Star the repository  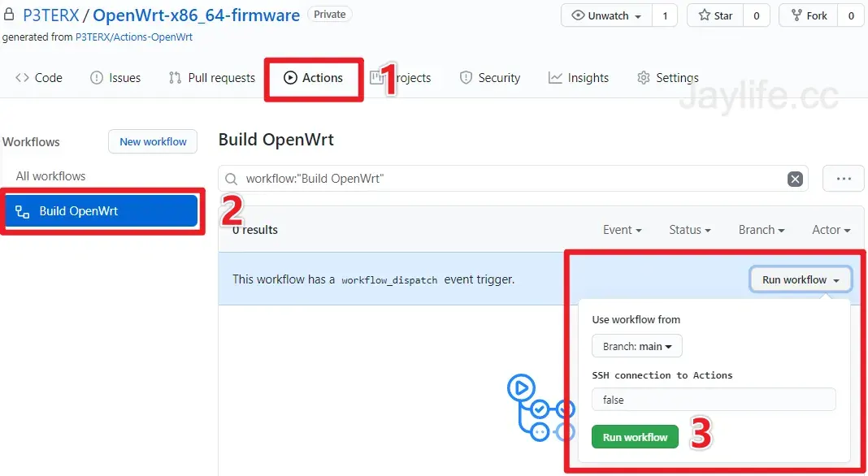[x=714, y=15]
